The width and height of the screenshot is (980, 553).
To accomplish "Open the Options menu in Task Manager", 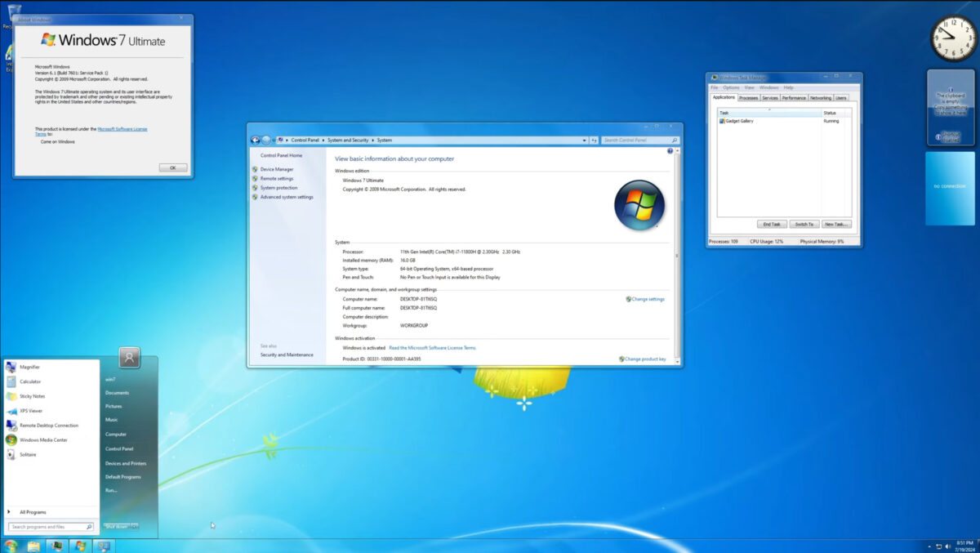I will click(x=729, y=87).
